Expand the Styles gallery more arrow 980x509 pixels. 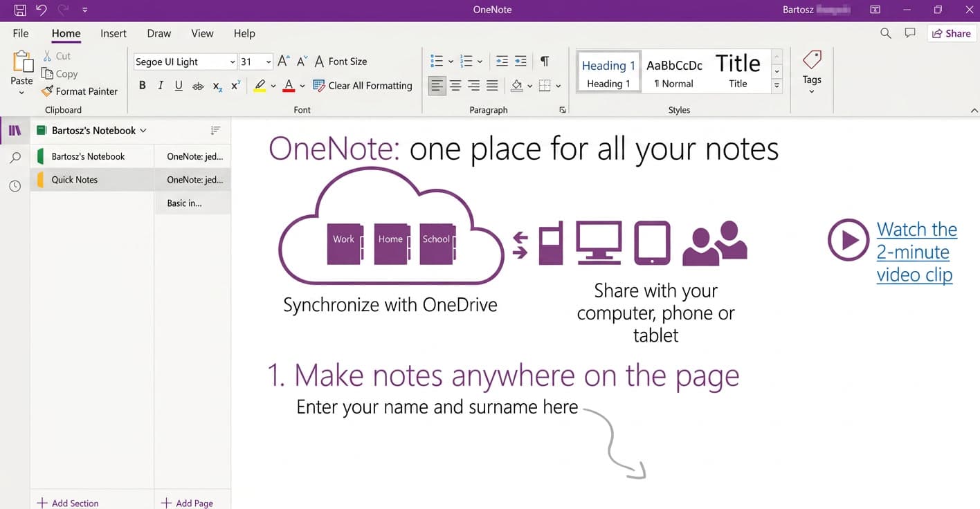[777, 86]
